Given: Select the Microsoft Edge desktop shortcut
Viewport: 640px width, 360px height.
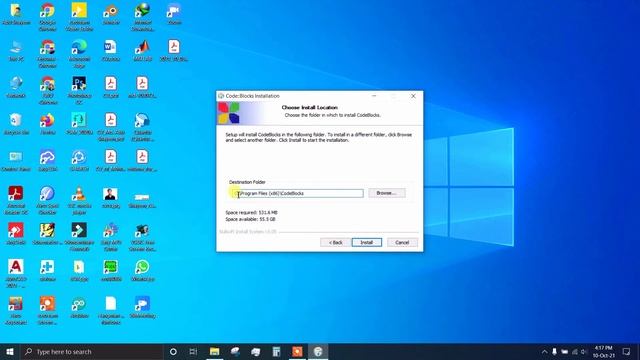Looking at the screenshot, I should 79,53.
